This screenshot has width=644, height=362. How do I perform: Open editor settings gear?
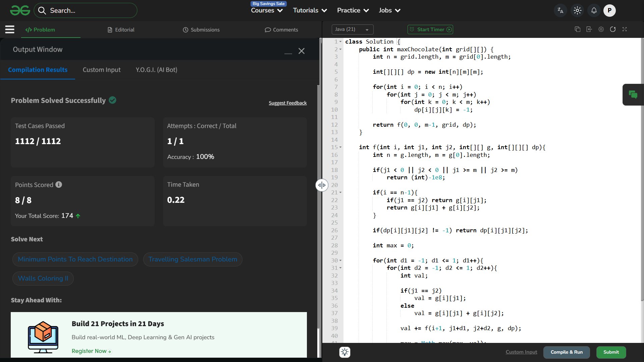pos(601,29)
